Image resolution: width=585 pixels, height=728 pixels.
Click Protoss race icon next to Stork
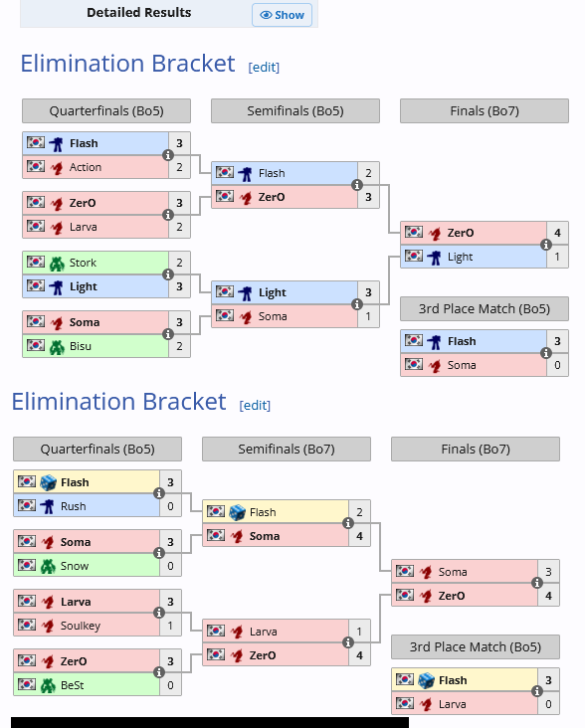(x=57, y=264)
